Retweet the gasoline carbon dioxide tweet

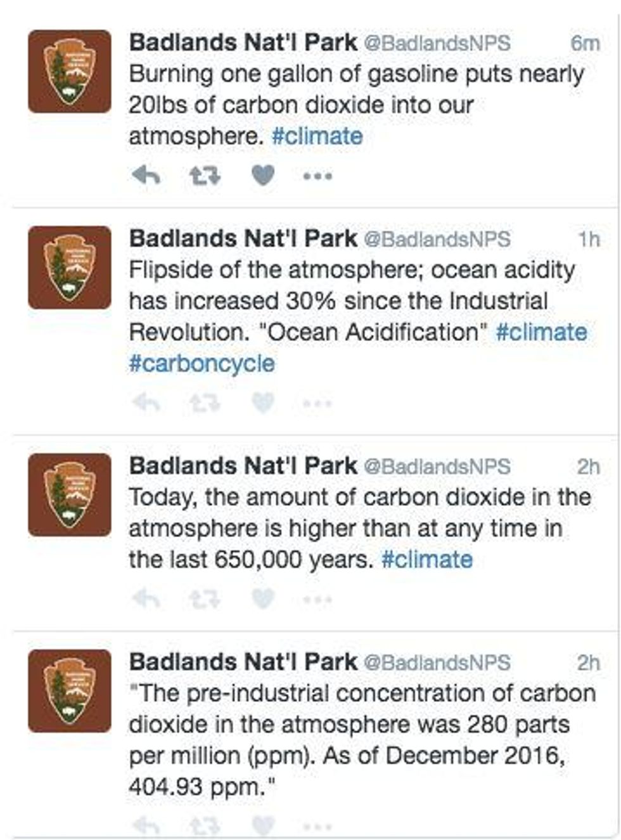pyautogui.click(x=205, y=175)
